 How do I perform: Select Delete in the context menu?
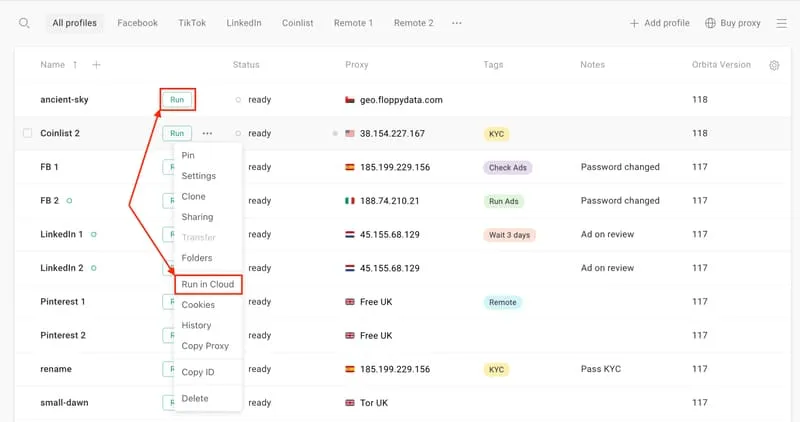(194, 398)
